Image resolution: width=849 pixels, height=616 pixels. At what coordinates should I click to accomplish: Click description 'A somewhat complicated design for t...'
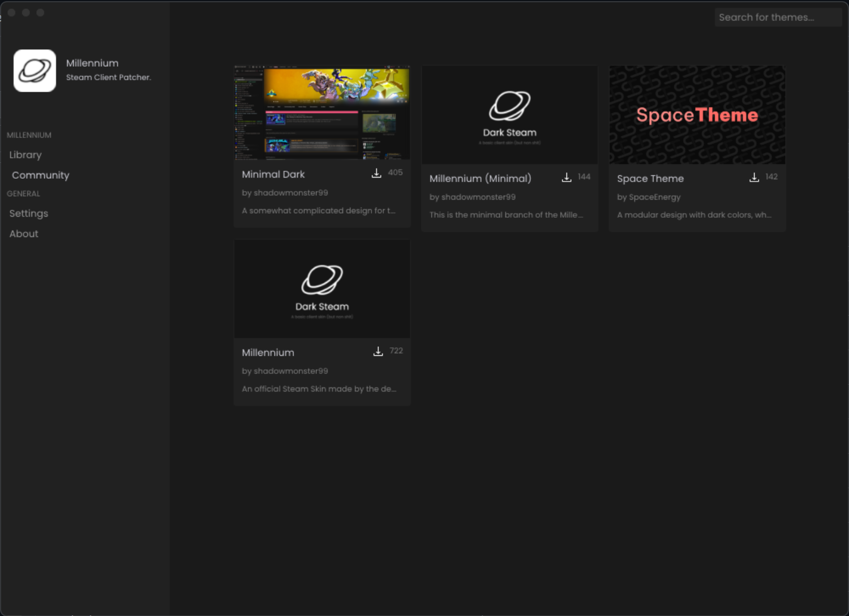pos(319,210)
